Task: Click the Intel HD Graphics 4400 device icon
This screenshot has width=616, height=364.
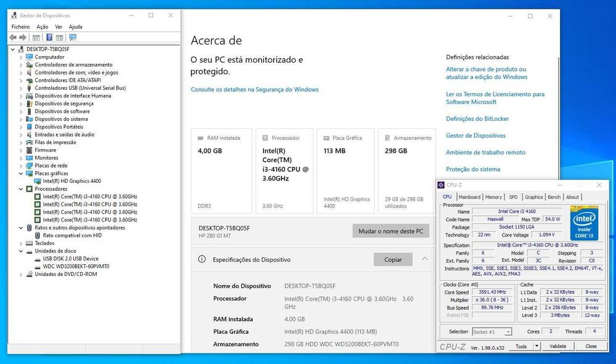Action: (x=38, y=181)
